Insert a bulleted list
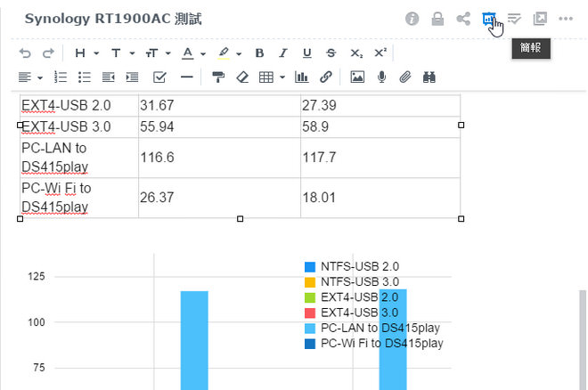 click(x=85, y=77)
